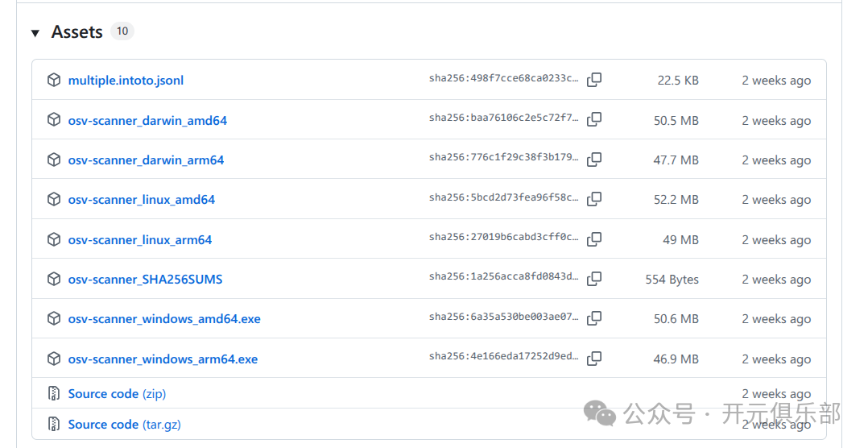Screen dimensions: 868x448
Task: Click zip file icon beside Source code (zip)
Action: [x=54, y=394]
